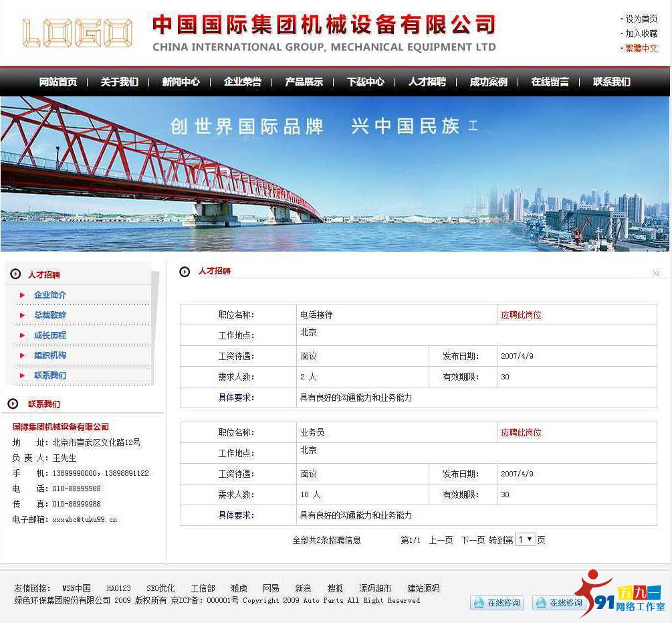Switch to 繁體中文 version
The height and width of the screenshot is (623, 672).
point(640,48)
